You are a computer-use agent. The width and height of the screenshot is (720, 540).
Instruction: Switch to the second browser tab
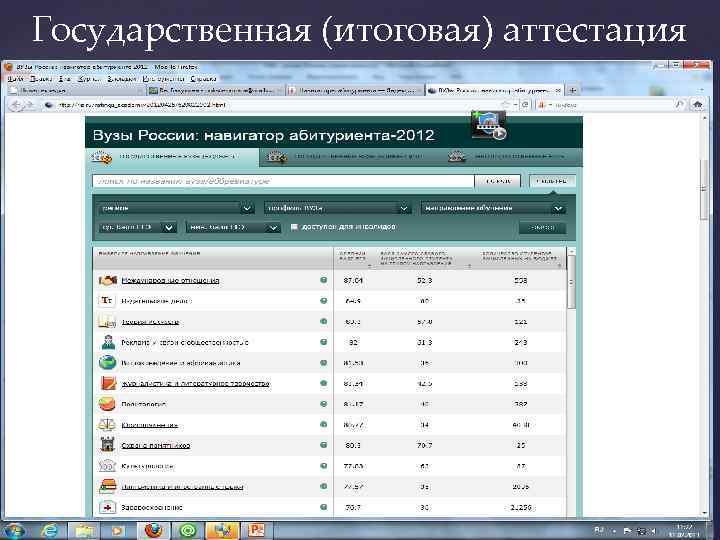(216, 90)
